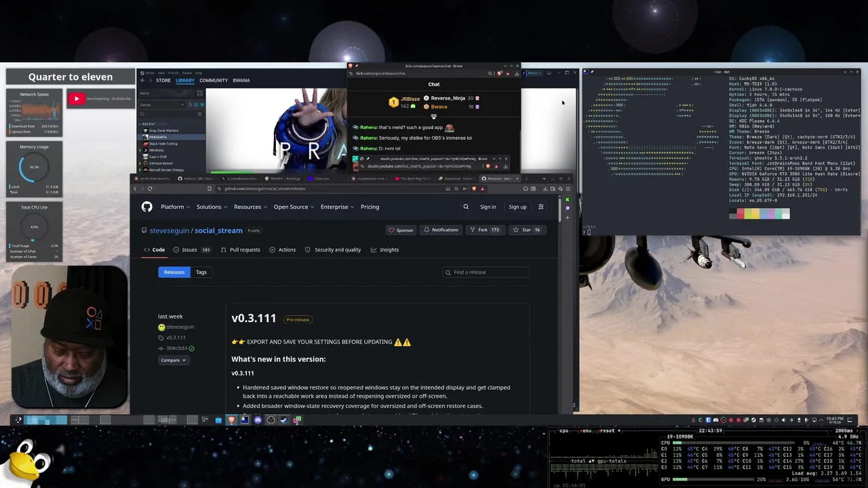
Task: Switch to the Tags view
Action: (x=201, y=272)
